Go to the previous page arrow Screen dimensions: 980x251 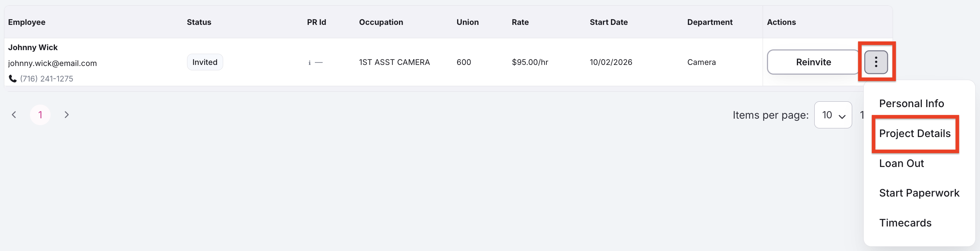point(14,115)
